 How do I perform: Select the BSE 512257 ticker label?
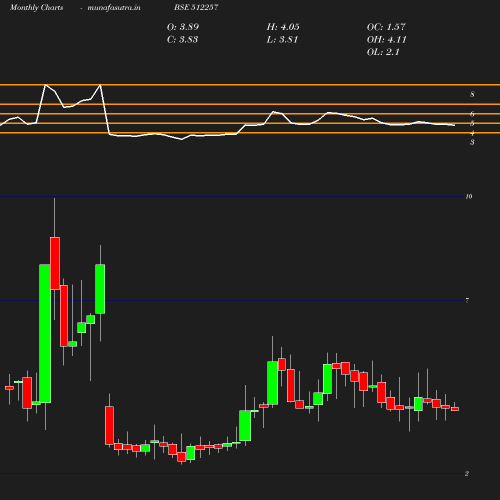[x=196, y=7]
